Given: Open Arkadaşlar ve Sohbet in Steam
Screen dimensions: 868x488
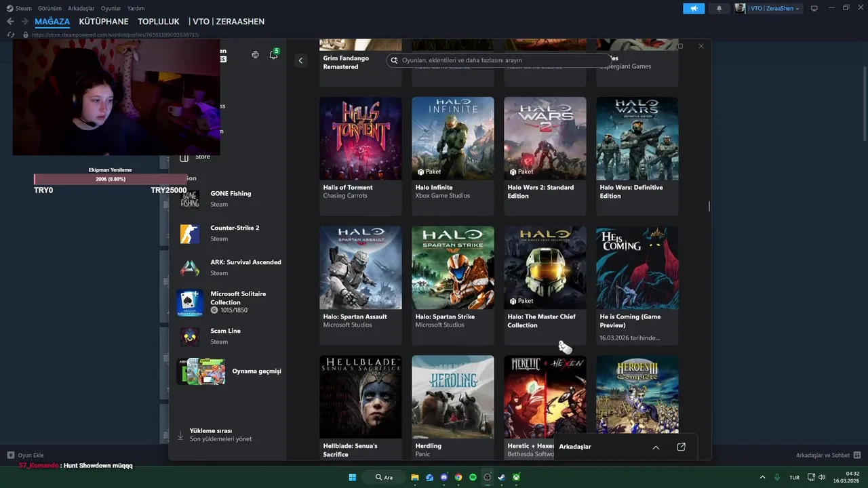Looking at the screenshot, I should pyautogui.click(x=829, y=455).
